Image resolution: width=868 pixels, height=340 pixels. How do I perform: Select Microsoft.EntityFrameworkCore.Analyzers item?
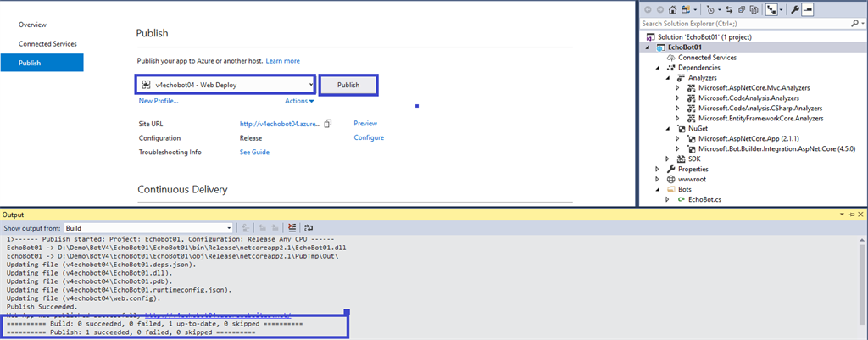click(x=761, y=119)
